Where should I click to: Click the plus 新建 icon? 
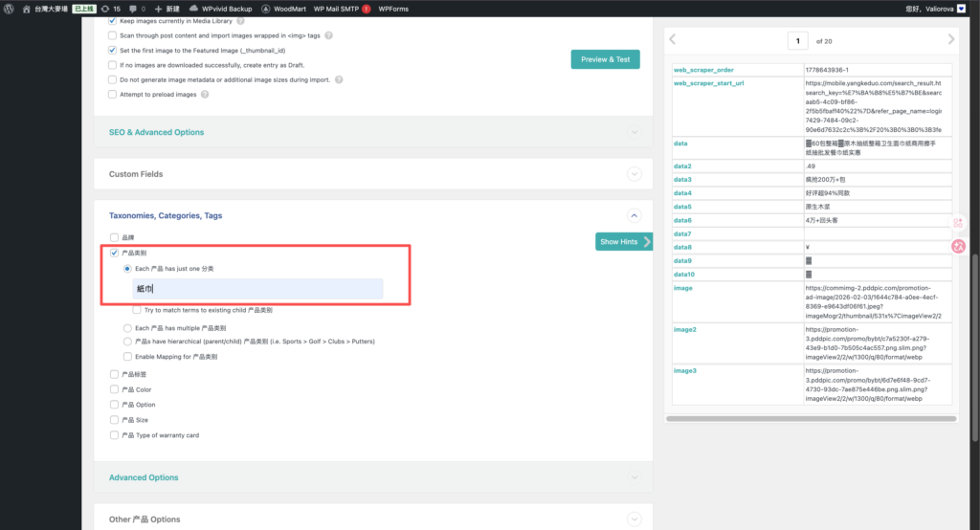coord(158,9)
